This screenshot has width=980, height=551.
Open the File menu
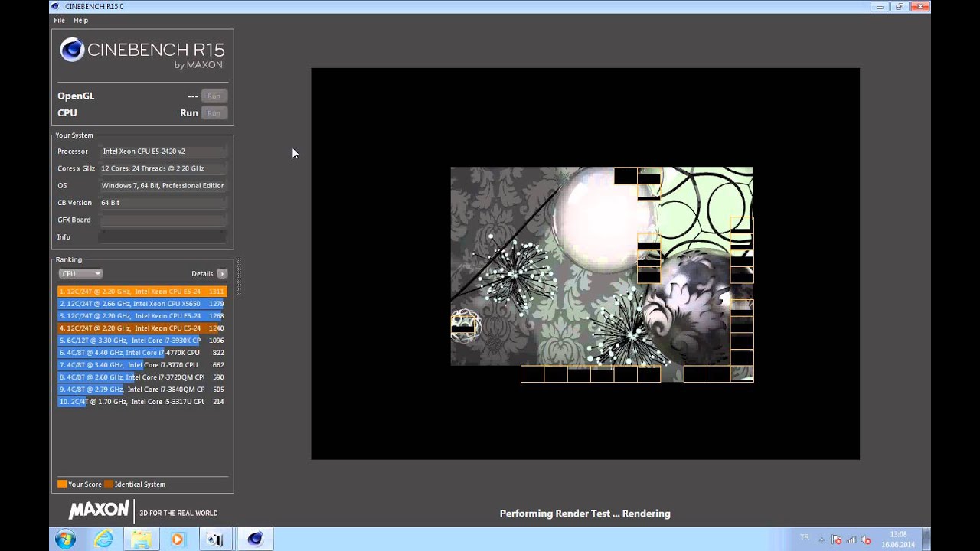(x=59, y=21)
